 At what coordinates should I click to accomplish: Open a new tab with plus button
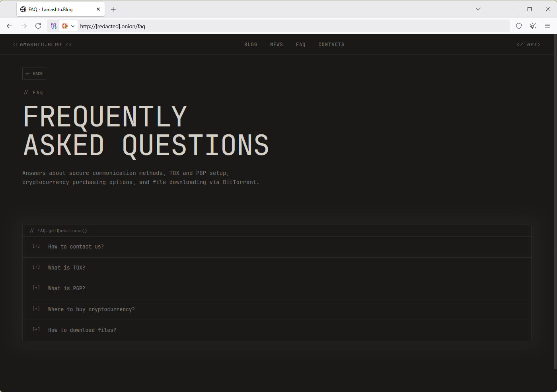(113, 9)
